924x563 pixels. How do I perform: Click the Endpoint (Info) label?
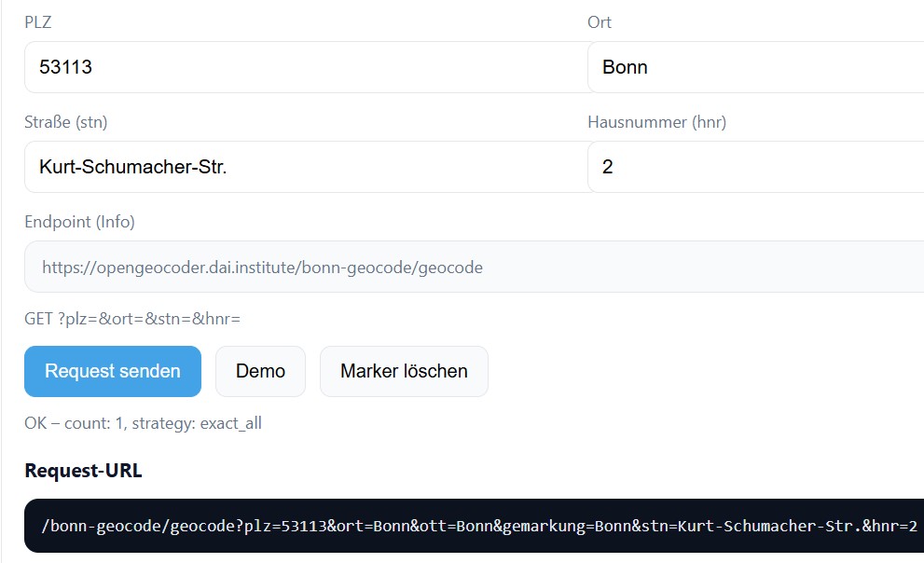click(x=79, y=222)
